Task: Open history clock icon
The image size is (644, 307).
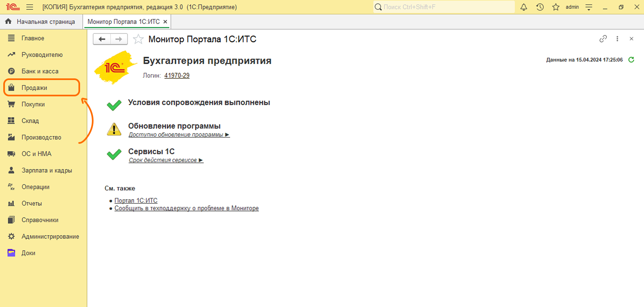Action: [540, 7]
